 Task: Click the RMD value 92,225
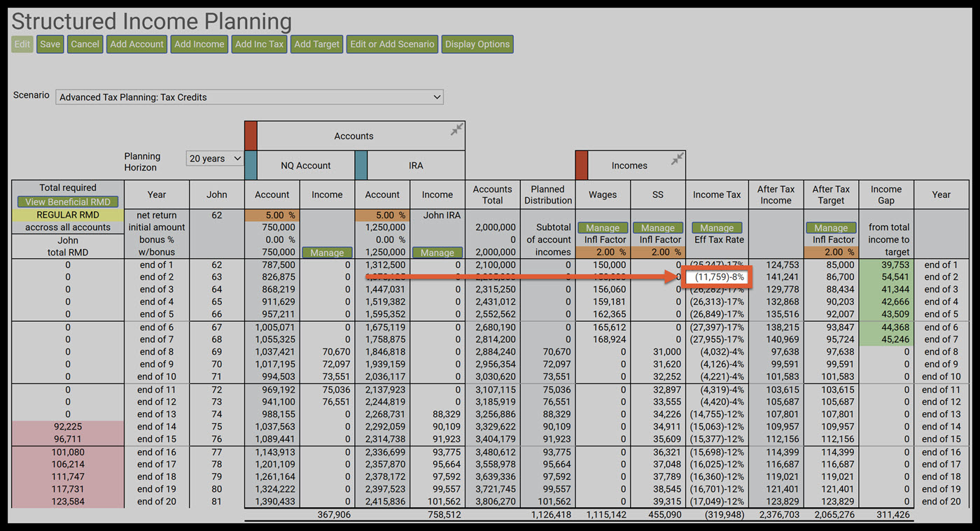pyautogui.click(x=68, y=427)
